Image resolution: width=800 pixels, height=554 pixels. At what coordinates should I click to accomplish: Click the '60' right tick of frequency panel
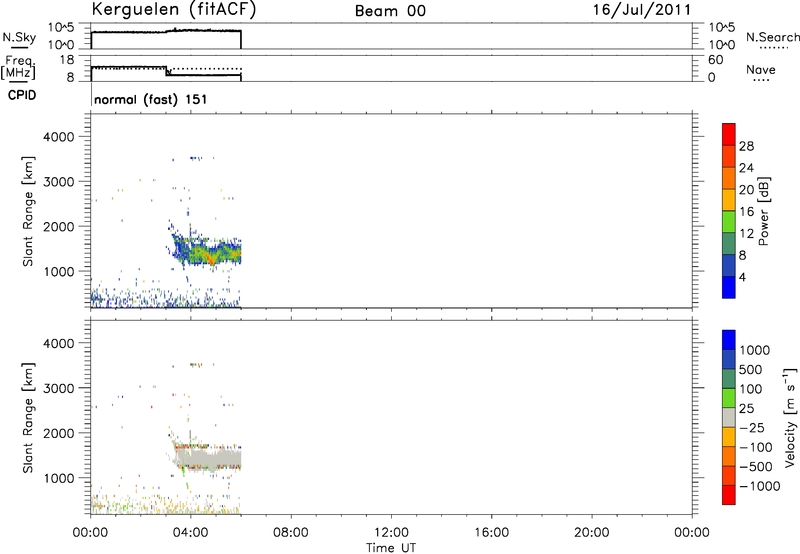pos(716,60)
